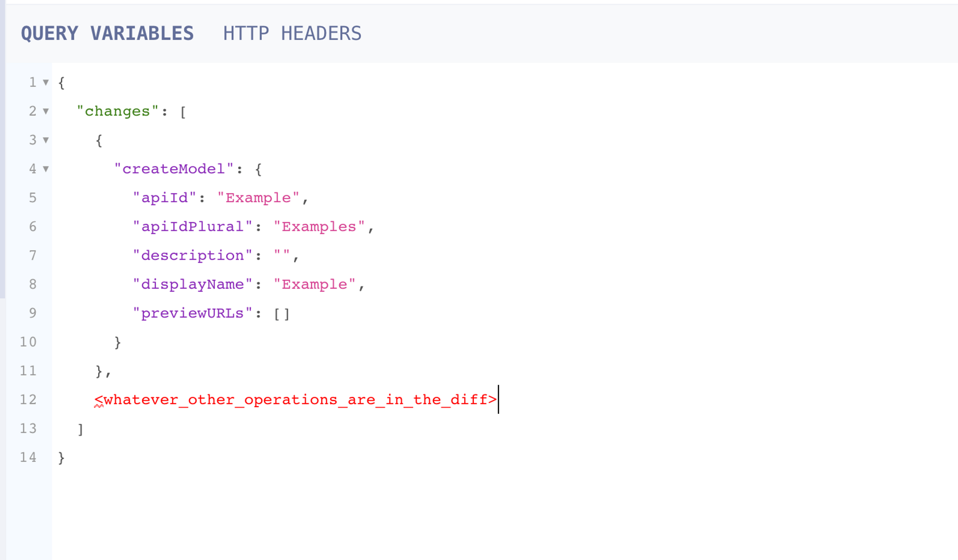Place cursor inside previewURLs empty array

tap(282, 314)
